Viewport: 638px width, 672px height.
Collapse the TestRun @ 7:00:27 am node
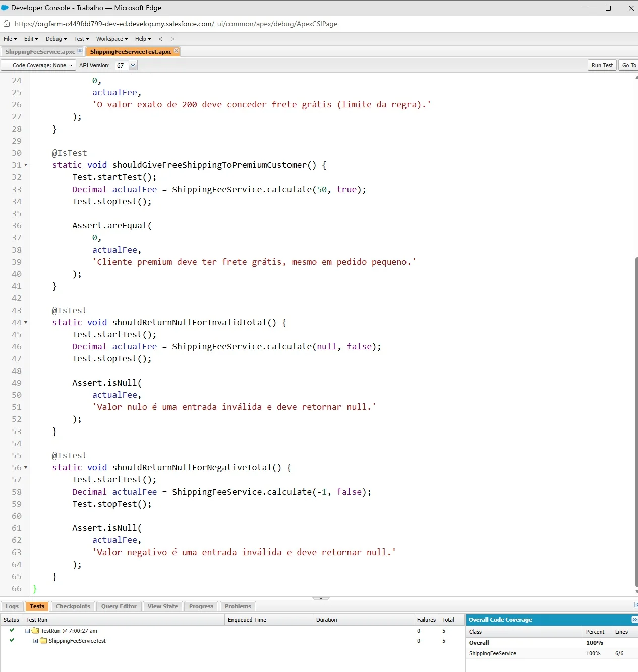coord(27,631)
